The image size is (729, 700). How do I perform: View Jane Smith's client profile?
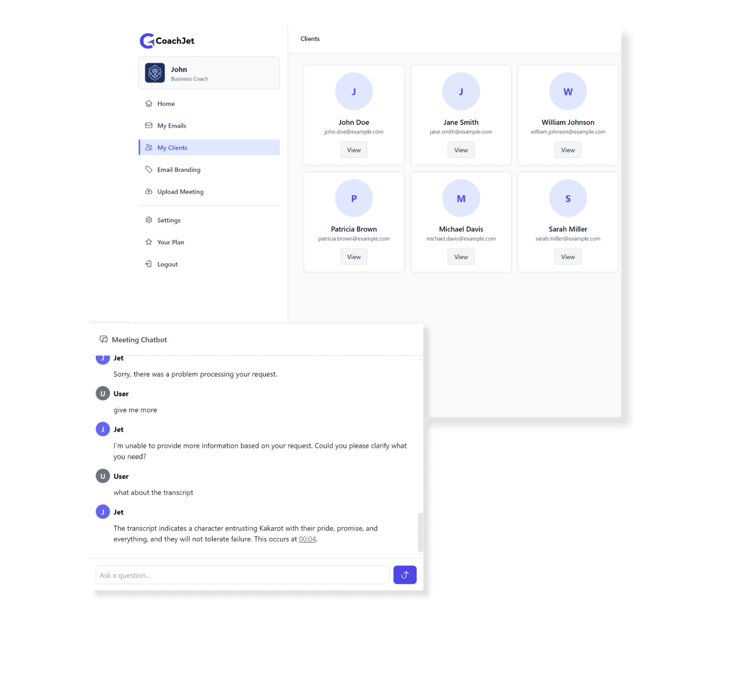click(x=461, y=150)
